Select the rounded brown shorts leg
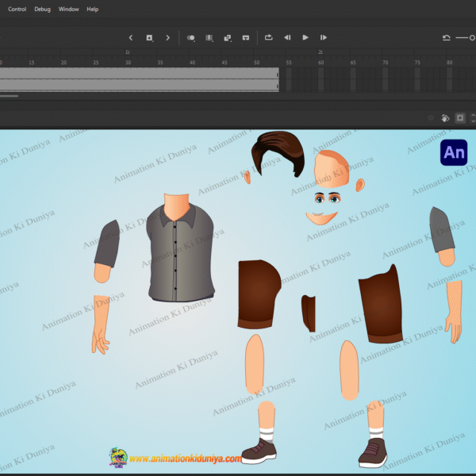476x476 pixels. point(258,294)
